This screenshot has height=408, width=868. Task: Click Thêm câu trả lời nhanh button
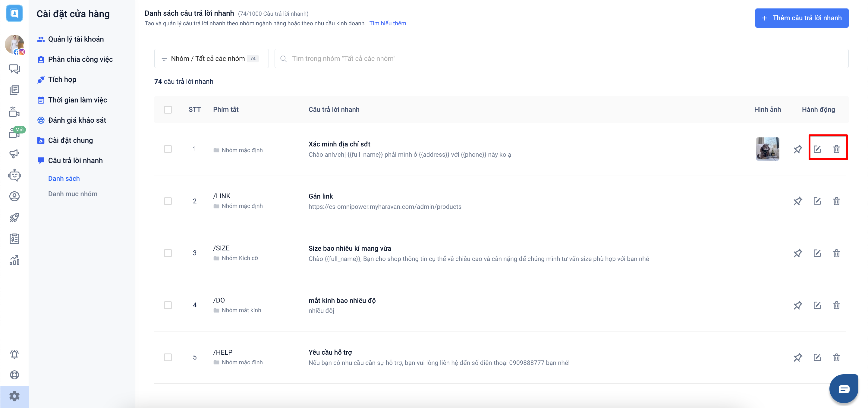point(801,18)
